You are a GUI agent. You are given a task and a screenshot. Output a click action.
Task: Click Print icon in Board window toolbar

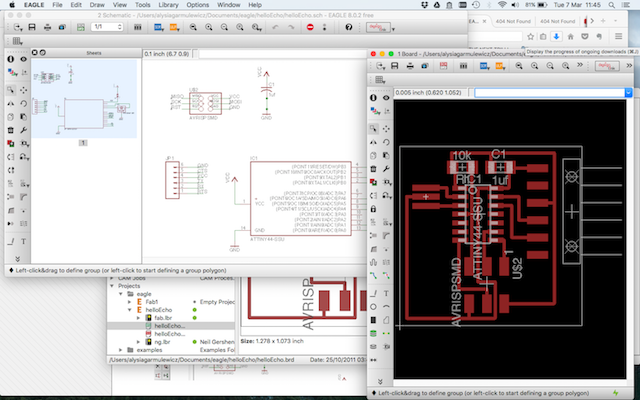[410, 66]
